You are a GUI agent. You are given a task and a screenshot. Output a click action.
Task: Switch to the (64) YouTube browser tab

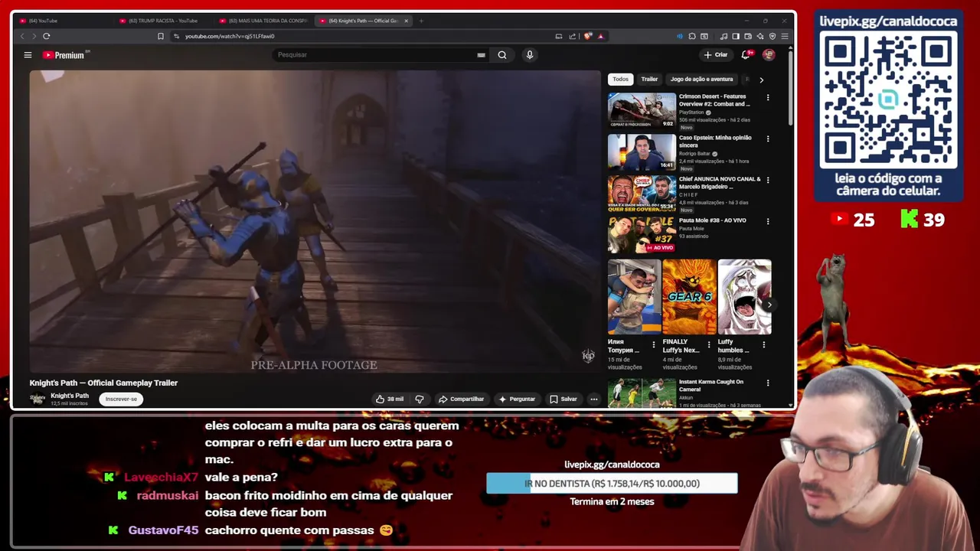[x=65, y=21]
